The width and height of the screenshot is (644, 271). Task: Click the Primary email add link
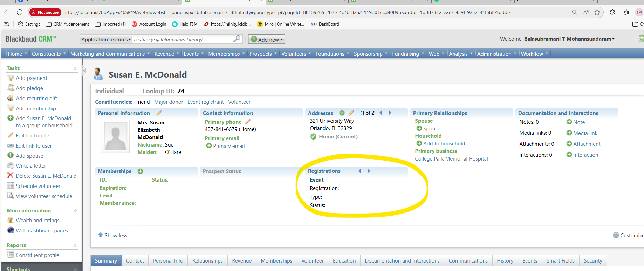pyautogui.click(x=229, y=146)
